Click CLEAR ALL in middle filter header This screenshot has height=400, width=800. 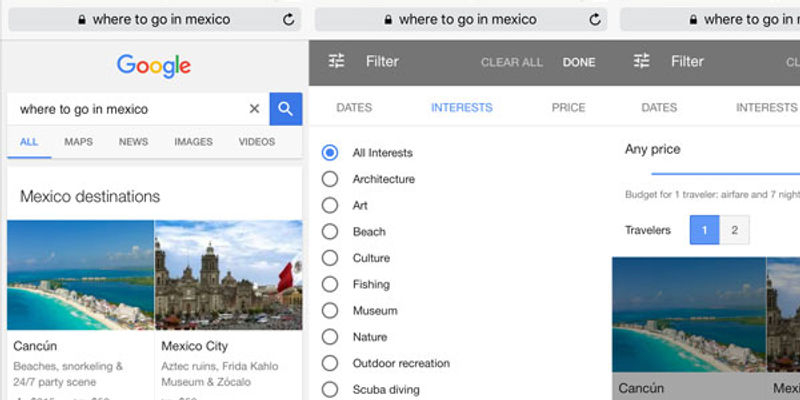(512, 62)
